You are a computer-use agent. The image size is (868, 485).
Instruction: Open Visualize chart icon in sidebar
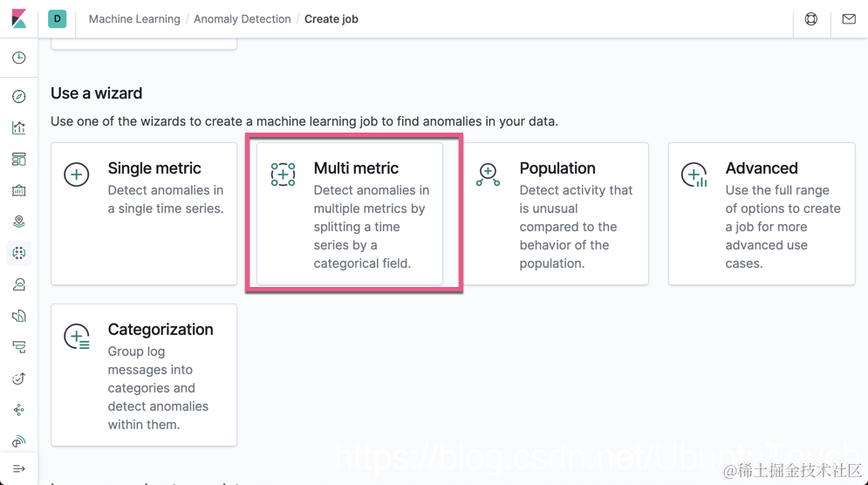(18, 127)
